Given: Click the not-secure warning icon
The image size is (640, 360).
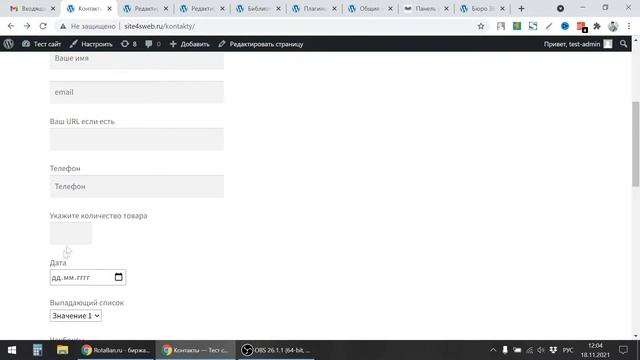Looking at the screenshot, I should tap(63, 26).
